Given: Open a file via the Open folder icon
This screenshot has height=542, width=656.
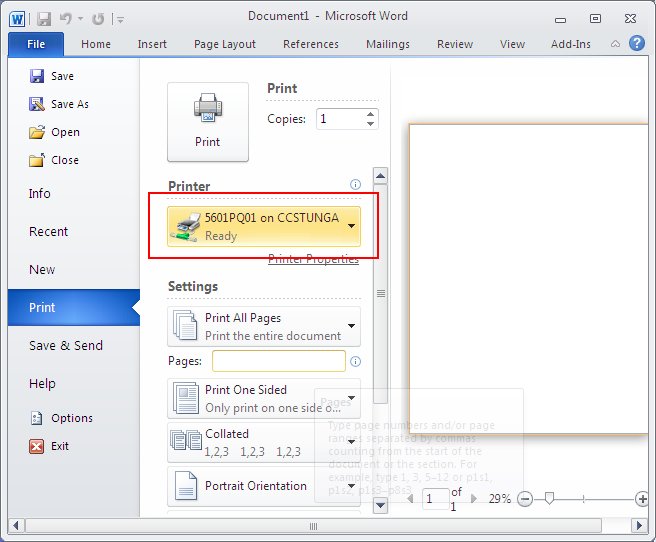Looking at the screenshot, I should 37,132.
